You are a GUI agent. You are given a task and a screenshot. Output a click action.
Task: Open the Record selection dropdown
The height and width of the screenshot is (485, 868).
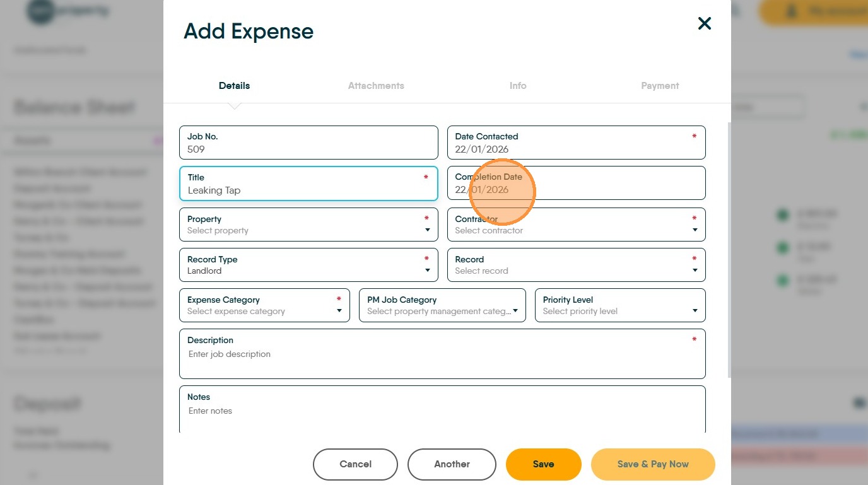[x=576, y=266]
